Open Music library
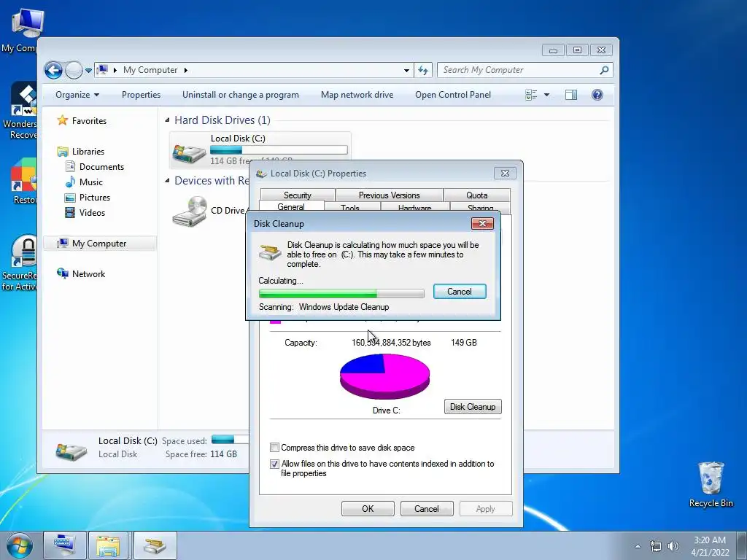Screen dimensions: 747x560 [91, 182]
